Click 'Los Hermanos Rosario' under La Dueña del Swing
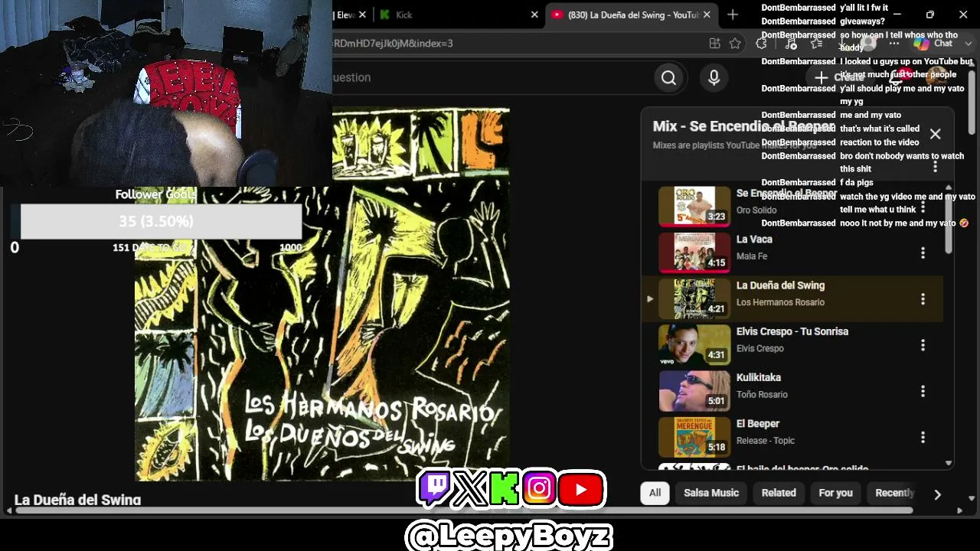Image resolution: width=980 pixels, height=551 pixels. (780, 302)
